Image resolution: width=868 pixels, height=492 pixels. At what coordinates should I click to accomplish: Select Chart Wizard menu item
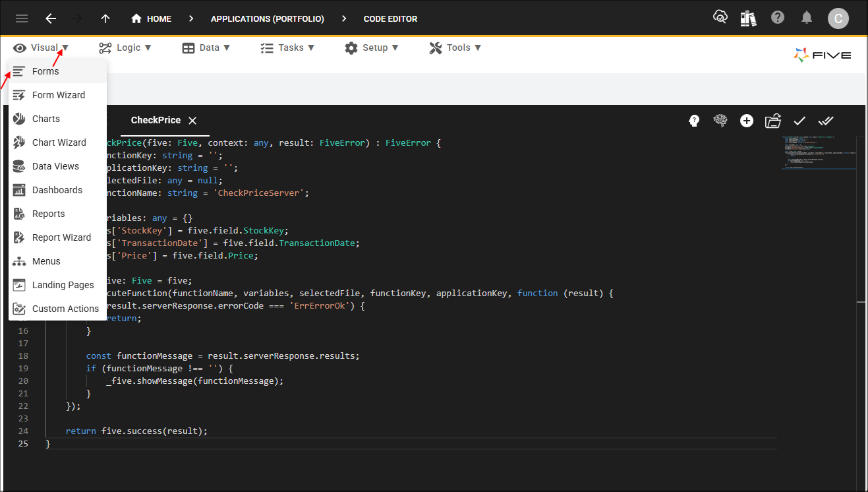(57, 142)
